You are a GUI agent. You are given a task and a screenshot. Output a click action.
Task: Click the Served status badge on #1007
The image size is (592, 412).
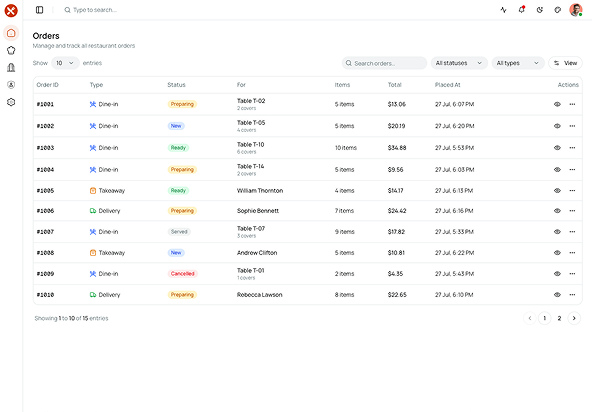click(179, 232)
